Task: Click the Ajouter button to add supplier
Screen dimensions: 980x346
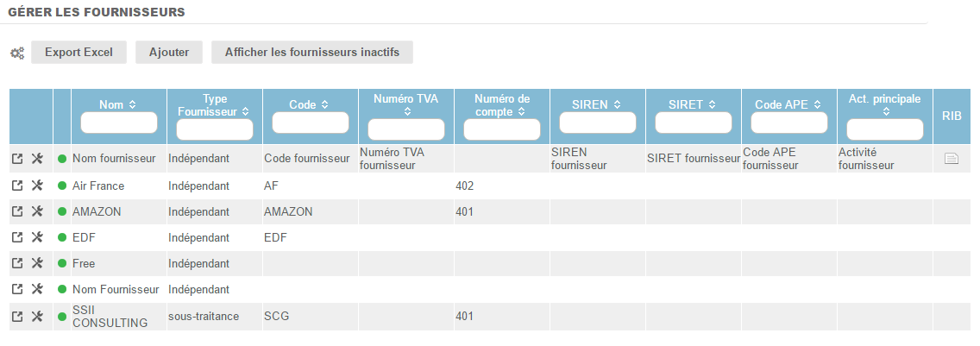Action: pyautogui.click(x=169, y=52)
